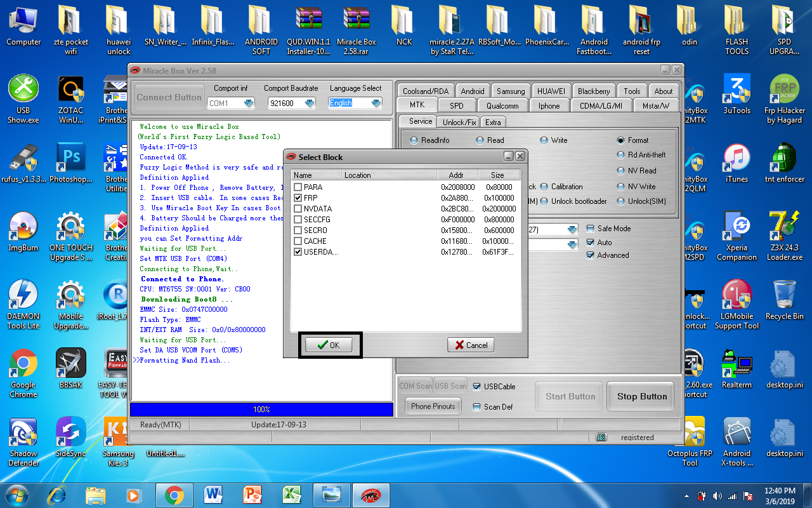Check the SECRO block checkbox
This screenshot has width=812, height=508.
pyautogui.click(x=298, y=231)
